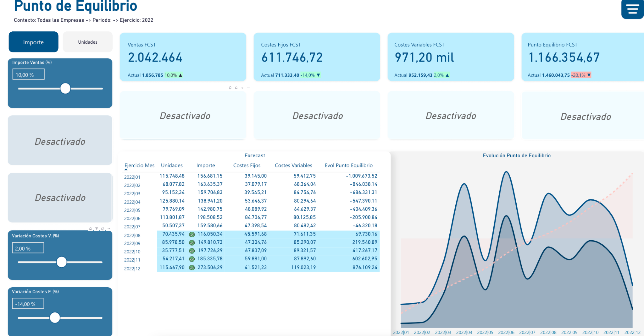This screenshot has width=644, height=336.
Task: Click the Variación Costes F. -14,00 % input
Action: click(x=28, y=304)
